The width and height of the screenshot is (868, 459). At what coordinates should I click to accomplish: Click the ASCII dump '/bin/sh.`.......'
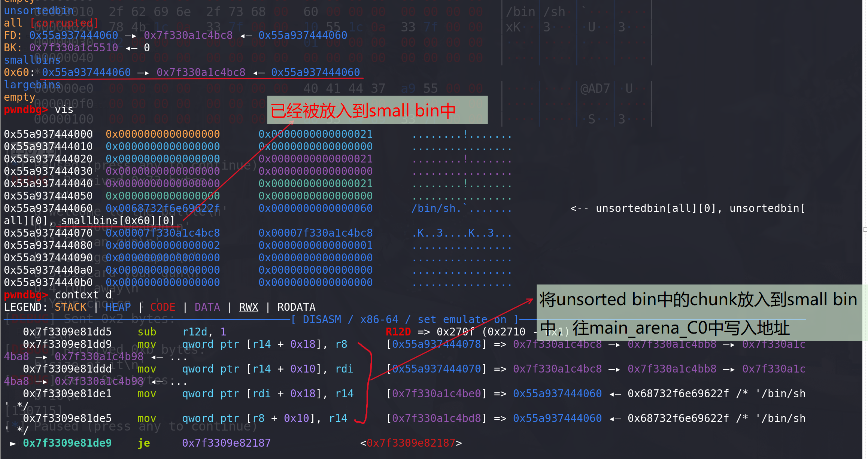point(462,208)
